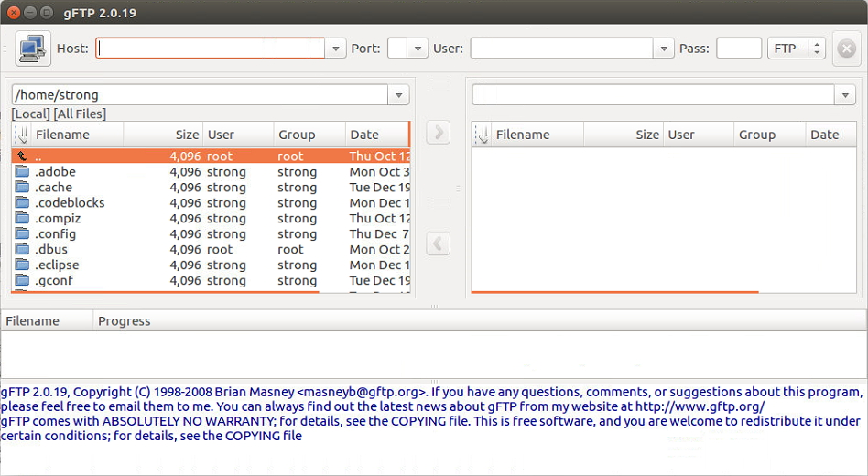Click the connect computers icon beside Host
The width and height of the screenshot is (868, 476).
point(33,49)
